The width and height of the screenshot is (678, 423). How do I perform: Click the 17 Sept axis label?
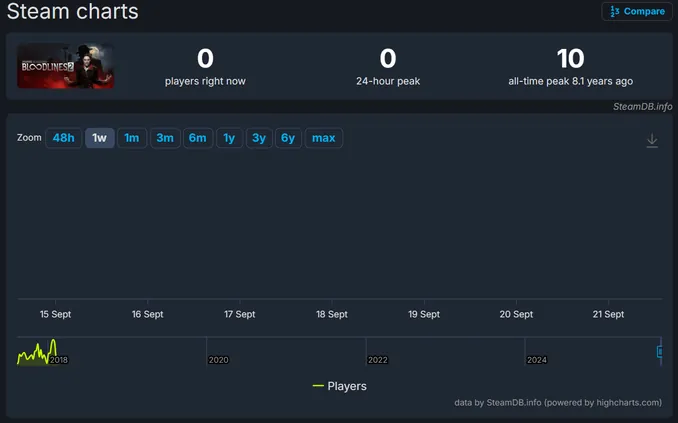[240, 314]
